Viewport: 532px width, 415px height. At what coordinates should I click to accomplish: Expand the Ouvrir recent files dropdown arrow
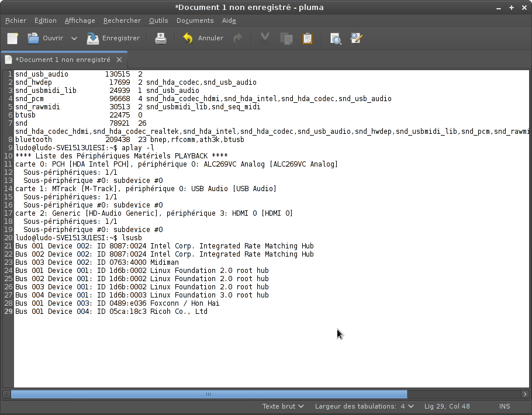[x=74, y=39]
